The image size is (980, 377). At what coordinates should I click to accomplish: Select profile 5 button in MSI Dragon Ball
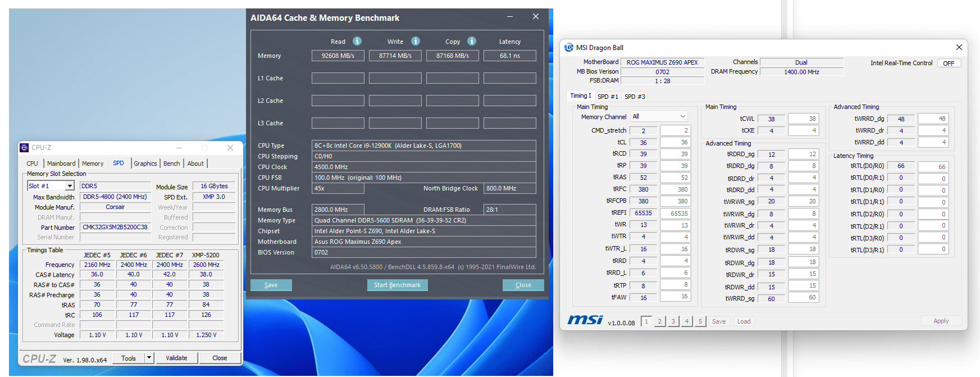[700, 321]
